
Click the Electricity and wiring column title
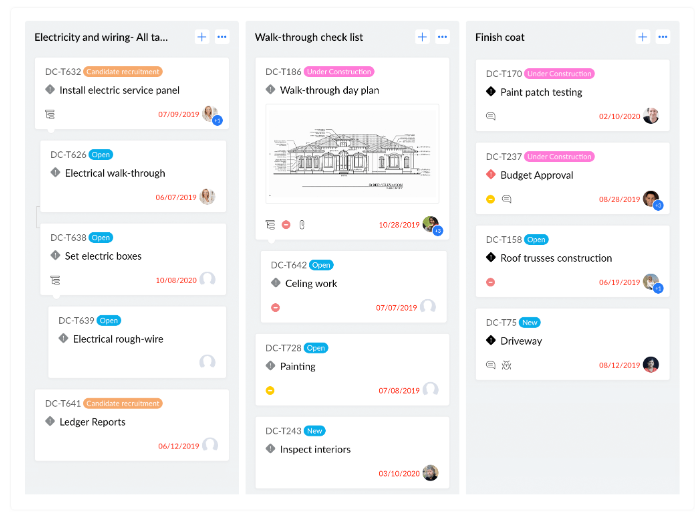(101, 37)
